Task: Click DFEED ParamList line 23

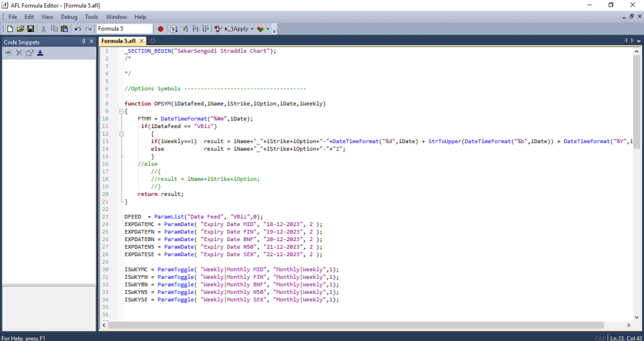Action: click(194, 216)
